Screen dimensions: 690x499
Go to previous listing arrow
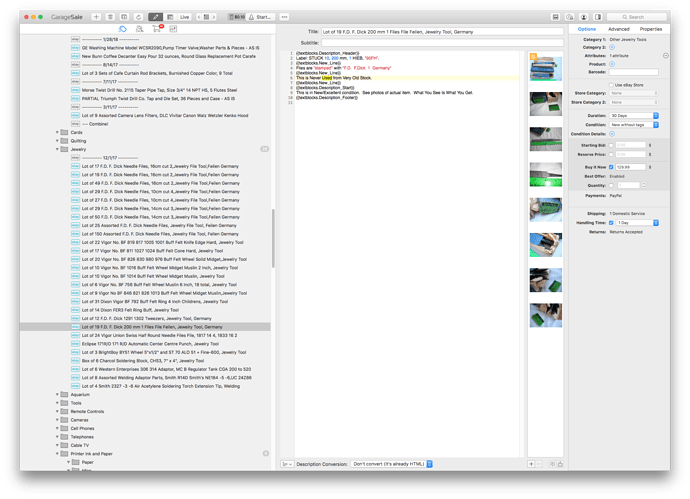click(199, 17)
